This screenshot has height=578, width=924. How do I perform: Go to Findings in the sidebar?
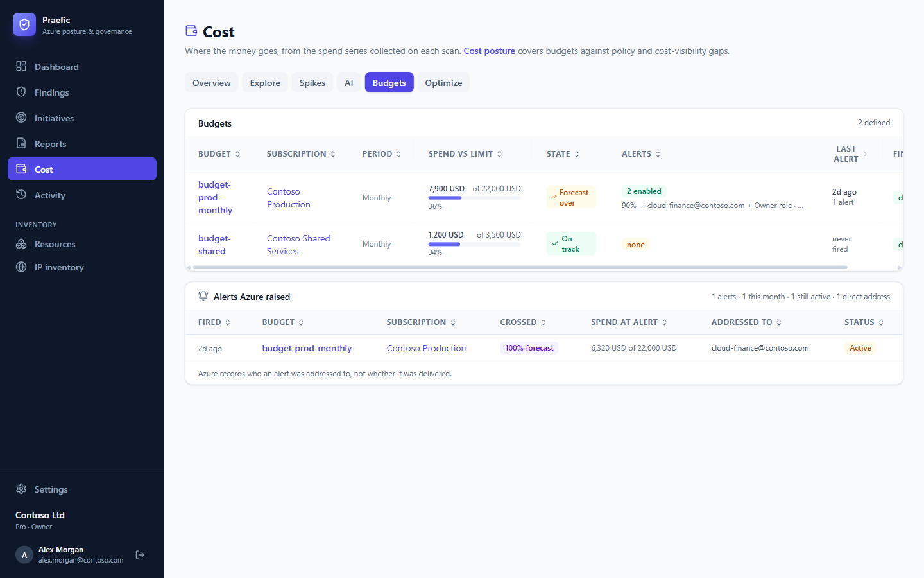(x=82, y=92)
